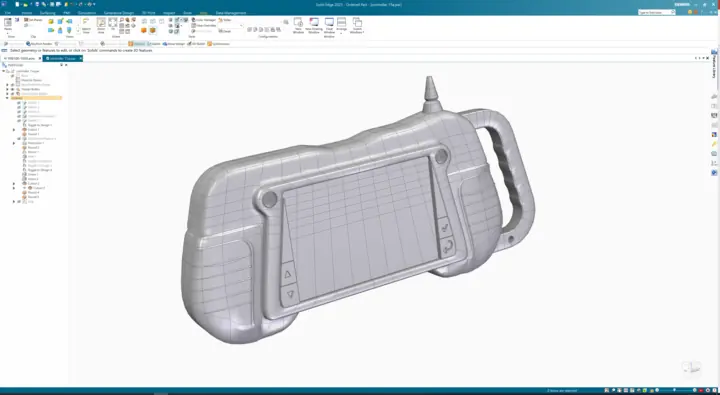Open the Switch Windows icon
The image size is (720, 395).
(x=357, y=25)
